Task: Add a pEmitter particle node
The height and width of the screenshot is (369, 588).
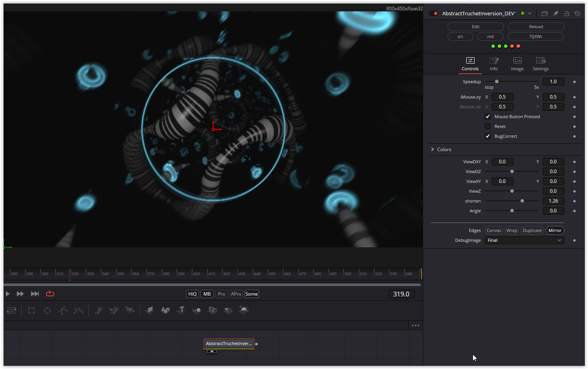Action: 99,311
